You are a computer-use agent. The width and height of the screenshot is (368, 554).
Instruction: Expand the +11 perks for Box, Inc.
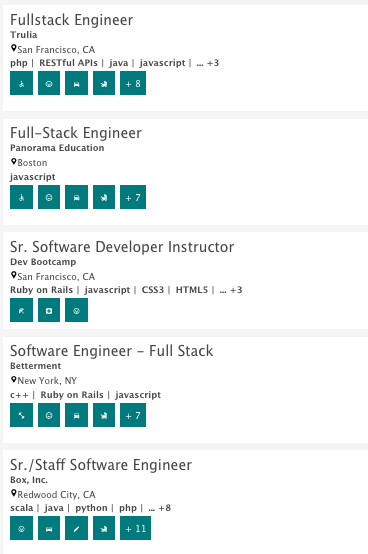point(135,528)
